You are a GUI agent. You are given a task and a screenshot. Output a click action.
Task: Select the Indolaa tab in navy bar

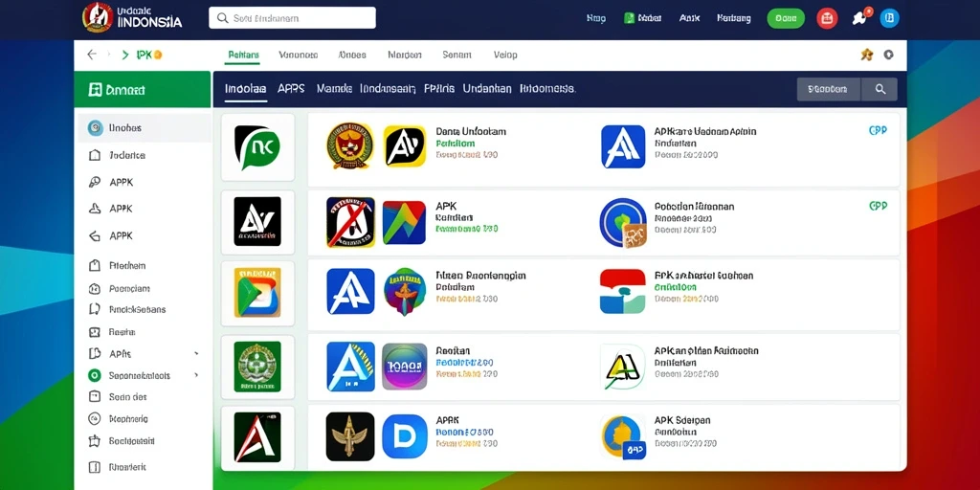click(245, 89)
